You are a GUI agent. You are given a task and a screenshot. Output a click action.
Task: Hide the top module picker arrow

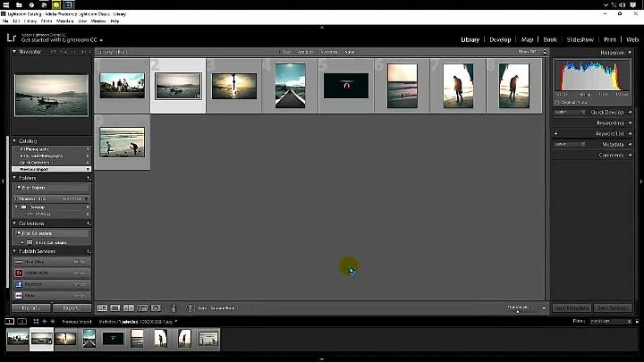[x=322, y=28]
